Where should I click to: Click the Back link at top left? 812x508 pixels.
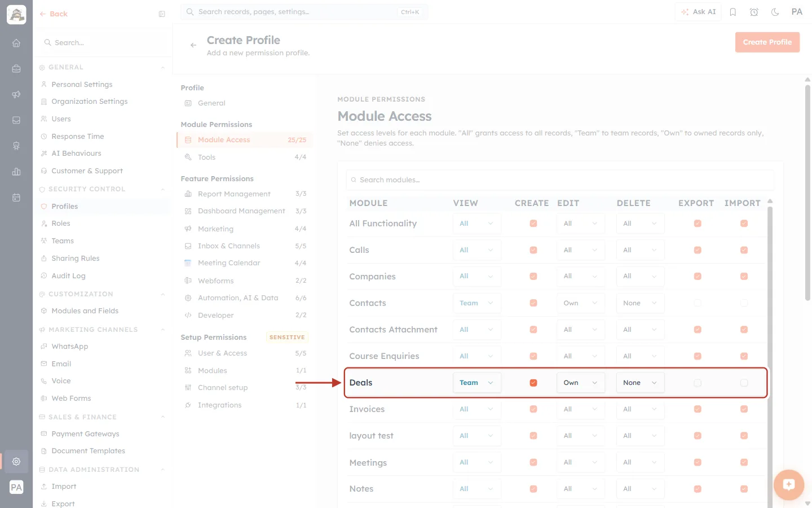(x=54, y=14)
